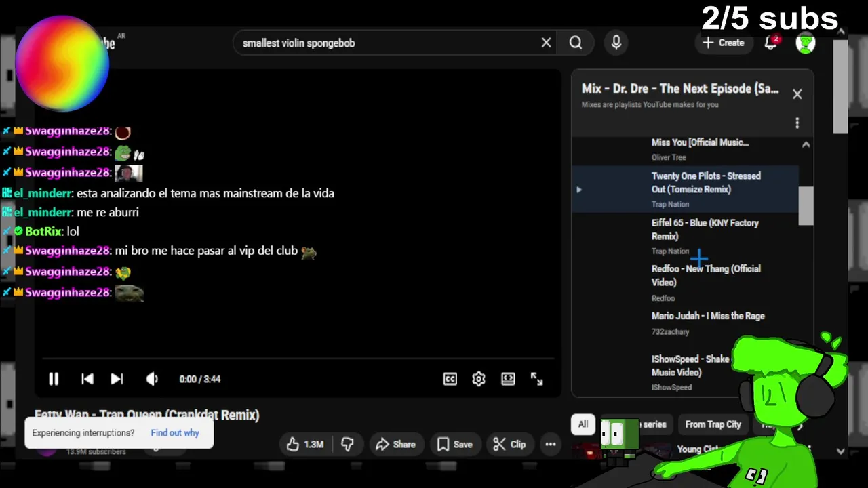Select the All filter chip
Image resolution: width=868 pixels, height=488 pixels.
(x=583, y=424)
